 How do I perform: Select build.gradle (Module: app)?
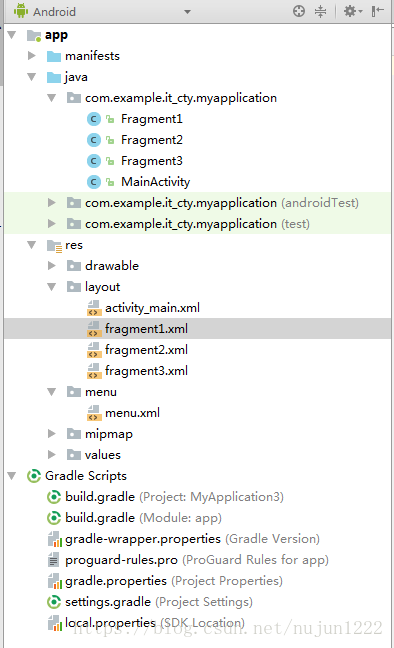pyautogui.click(x=143, y=518)
